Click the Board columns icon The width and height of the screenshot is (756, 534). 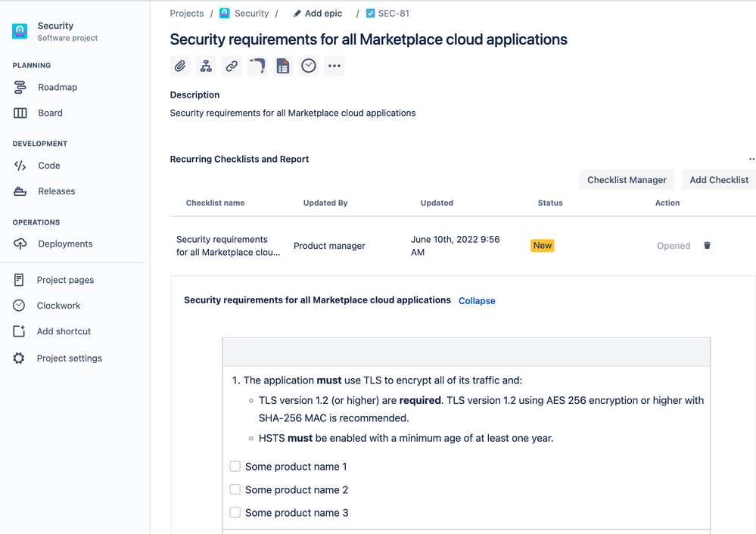20,113
